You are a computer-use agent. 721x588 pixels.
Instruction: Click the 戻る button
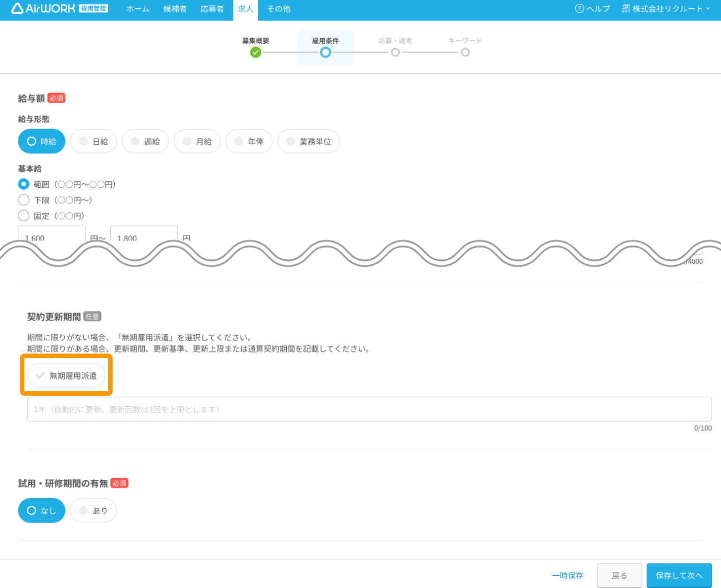(620, 576)
